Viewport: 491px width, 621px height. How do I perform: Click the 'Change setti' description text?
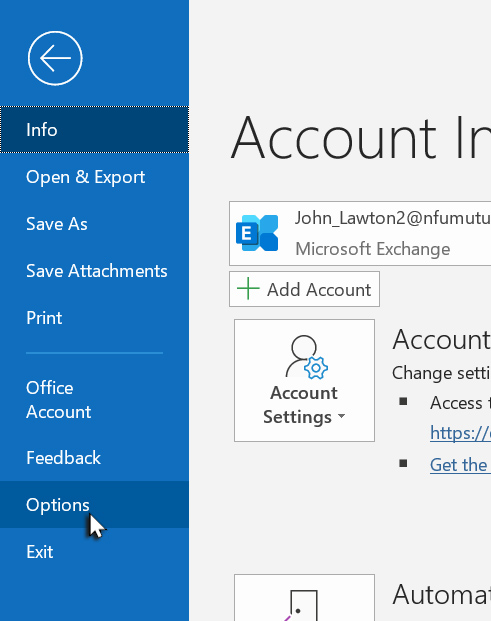point(441,373)
